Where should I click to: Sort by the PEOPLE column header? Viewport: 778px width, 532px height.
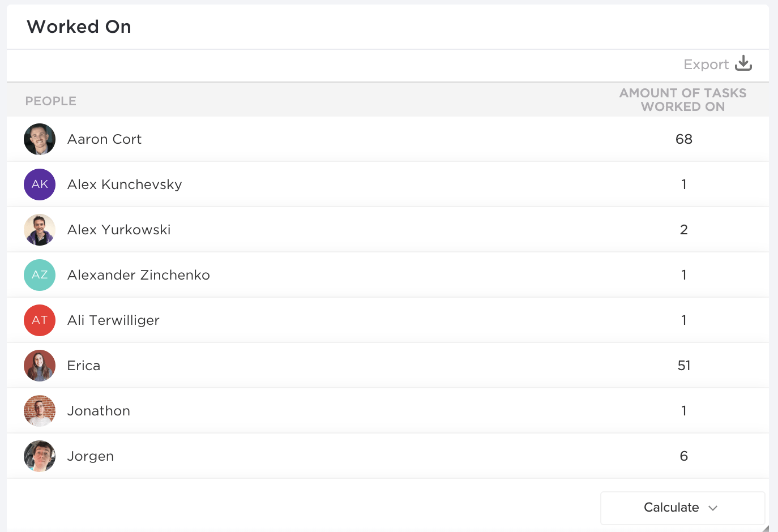50,101
